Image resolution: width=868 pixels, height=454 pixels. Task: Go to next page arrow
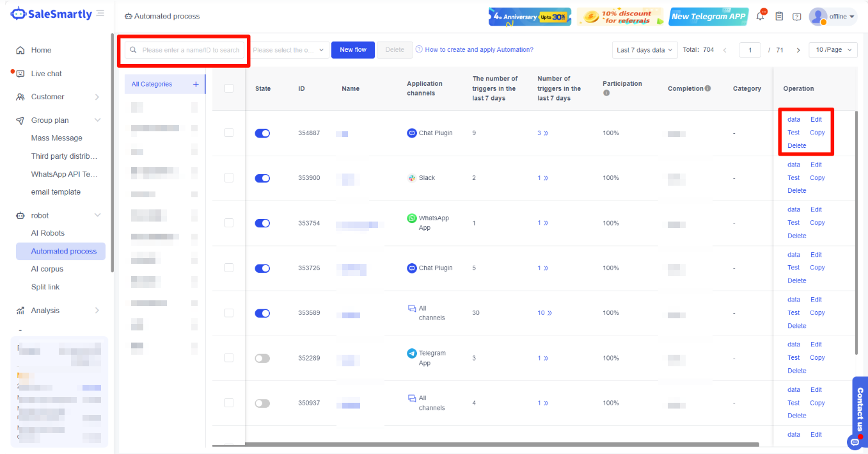(x=798, y=50)
